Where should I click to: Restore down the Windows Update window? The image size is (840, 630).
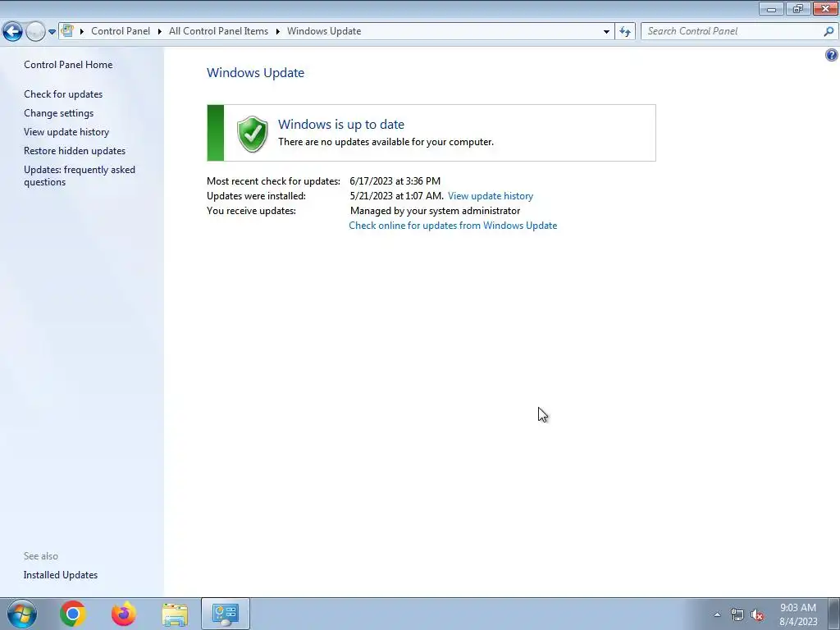798,8
